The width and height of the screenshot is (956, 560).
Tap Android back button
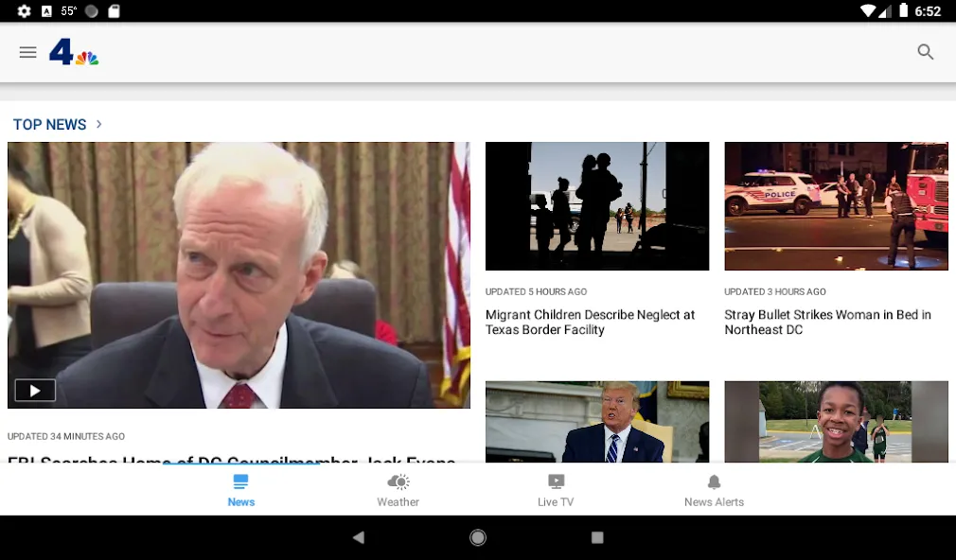[x=359, y=537]
